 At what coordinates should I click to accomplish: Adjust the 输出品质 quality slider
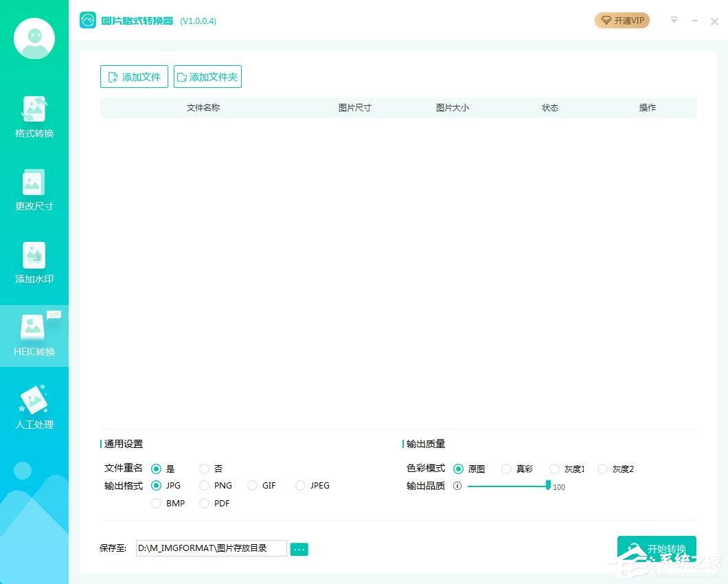point(547,486)
